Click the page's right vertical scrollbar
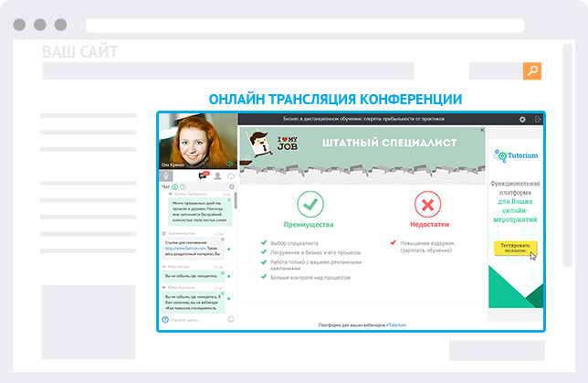Screen dimensions: 588x383 click(567, 155)
